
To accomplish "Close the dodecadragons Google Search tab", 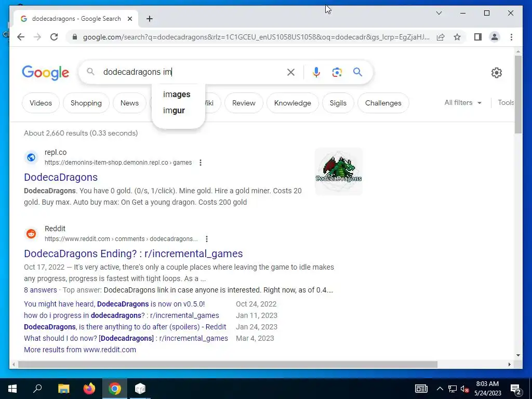I will [129, 19].
